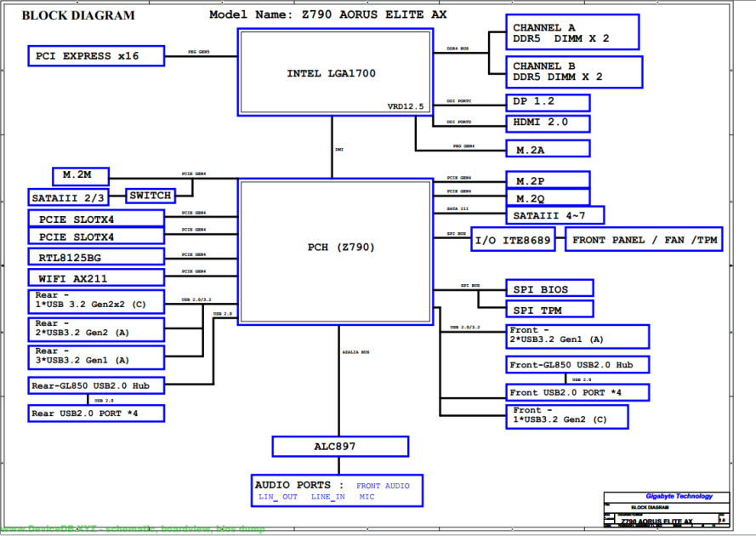Click the LIN_ OUT label
Viewport: 756px width, 536px height.
click(278, 497)
